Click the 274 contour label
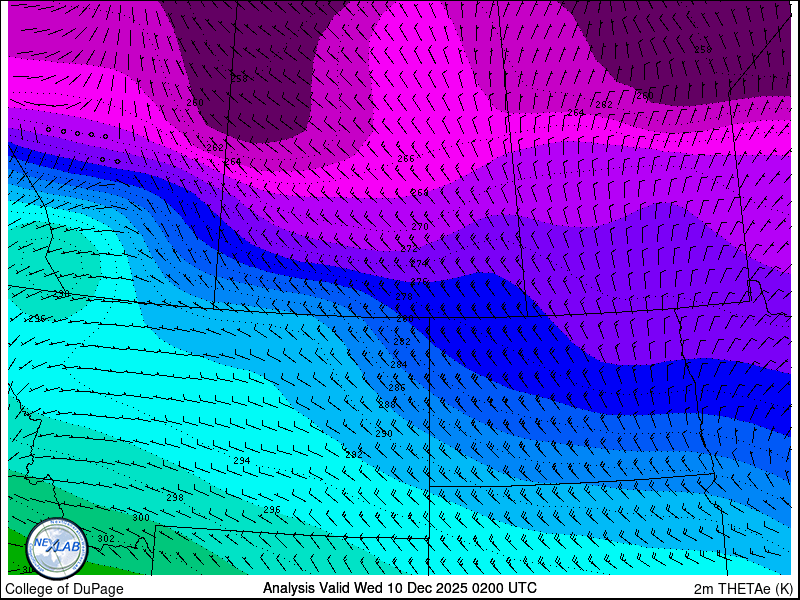 (419, 264)
